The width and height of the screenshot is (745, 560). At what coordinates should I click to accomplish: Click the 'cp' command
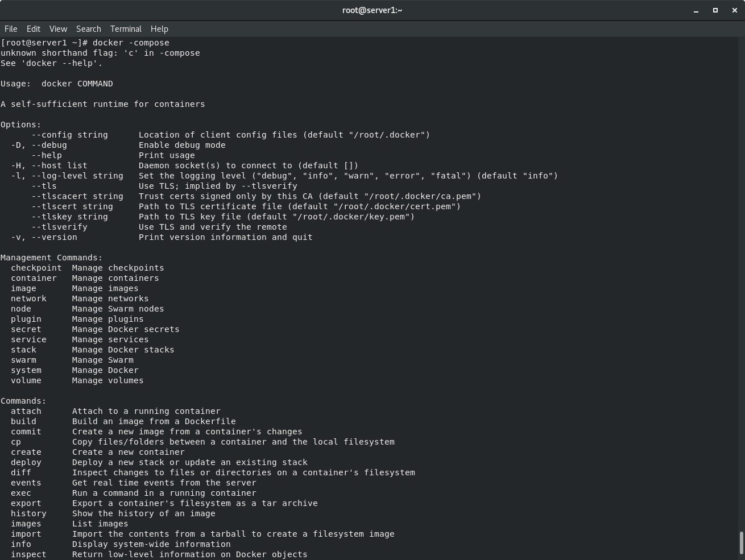click(16, 442)
